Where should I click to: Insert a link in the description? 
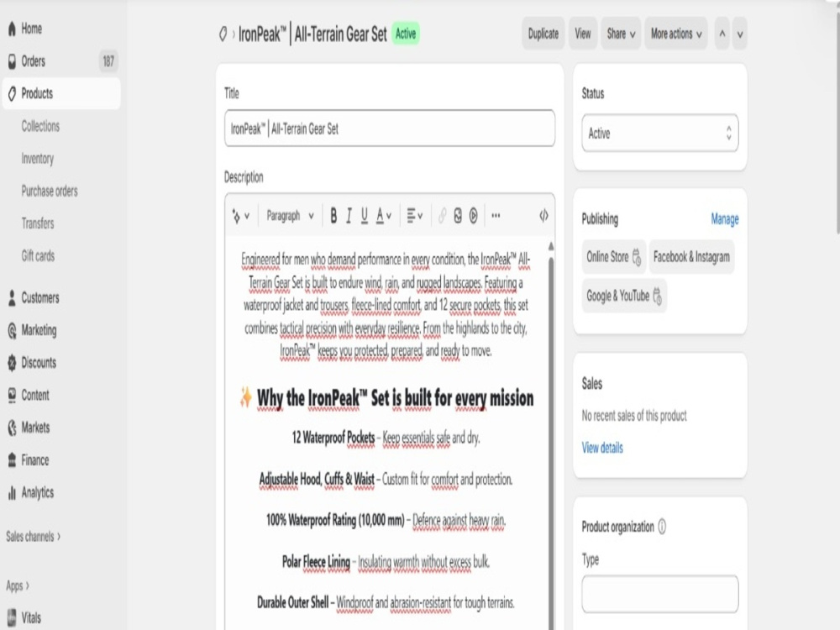(442, 216)
